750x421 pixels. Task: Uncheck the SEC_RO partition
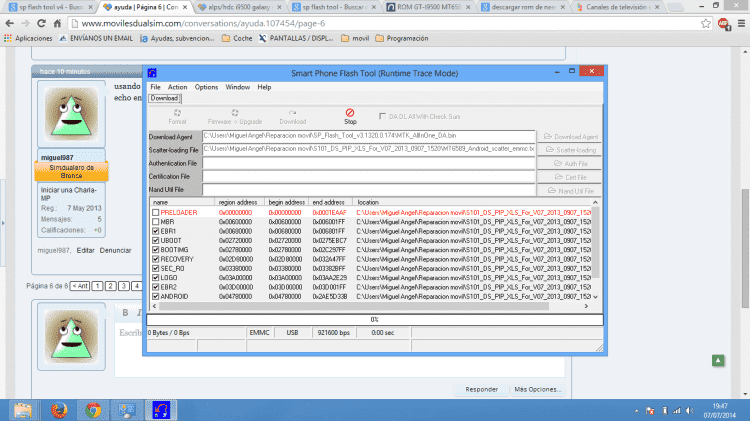tap(155, 268)
